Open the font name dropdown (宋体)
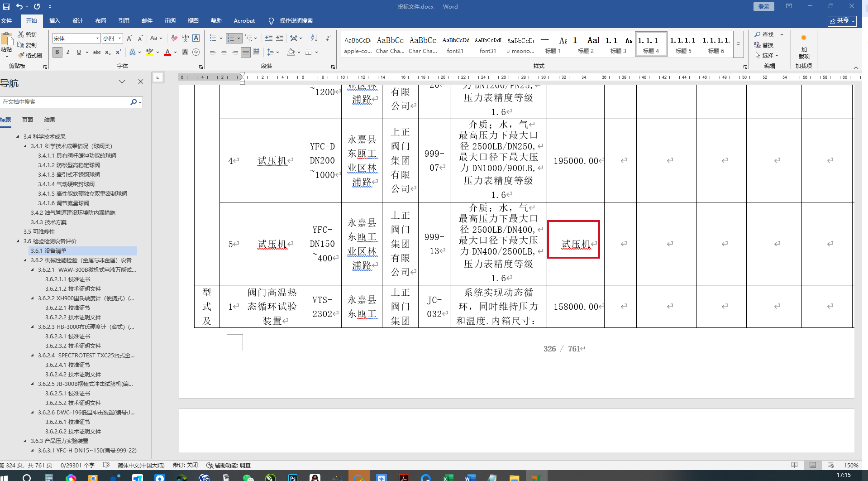 (x=97, y=38)
